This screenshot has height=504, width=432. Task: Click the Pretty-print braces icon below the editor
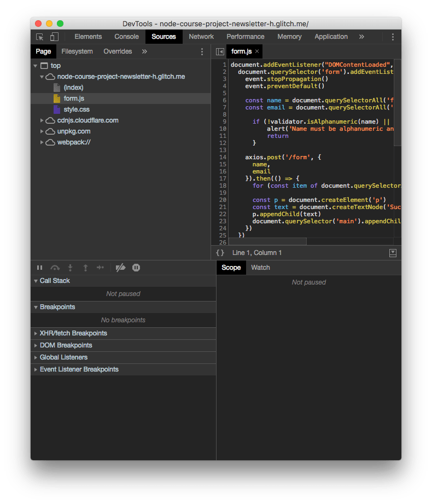pyautogui.click(x=221, y=253)
